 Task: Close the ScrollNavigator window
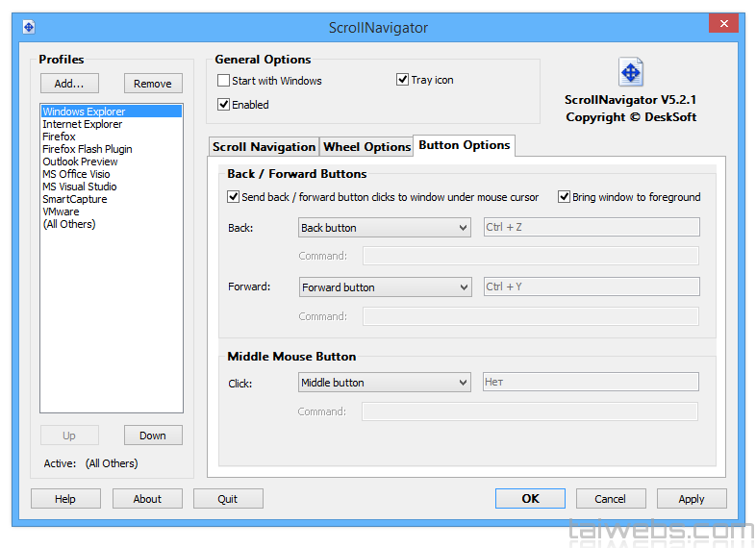[x=722, y=24]
